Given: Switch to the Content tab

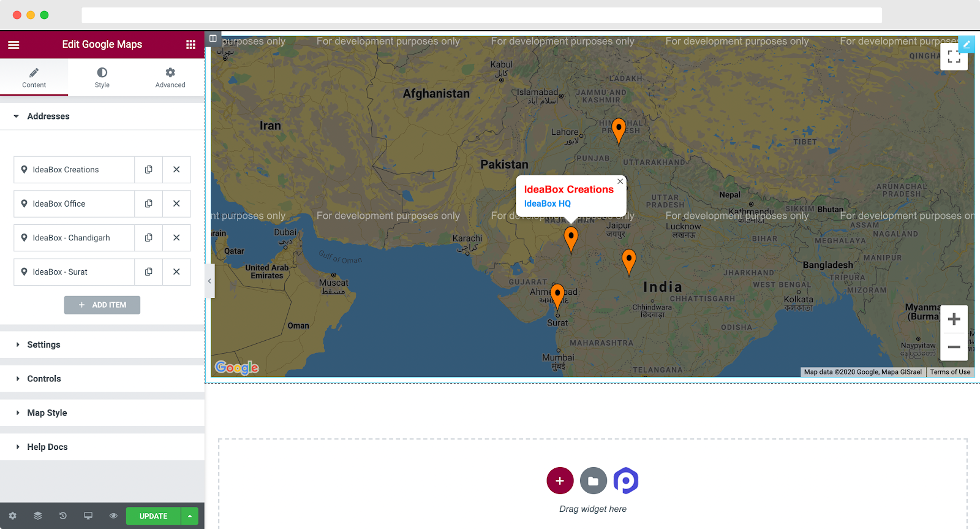Looking at the screenshot, I should [34, 77].
